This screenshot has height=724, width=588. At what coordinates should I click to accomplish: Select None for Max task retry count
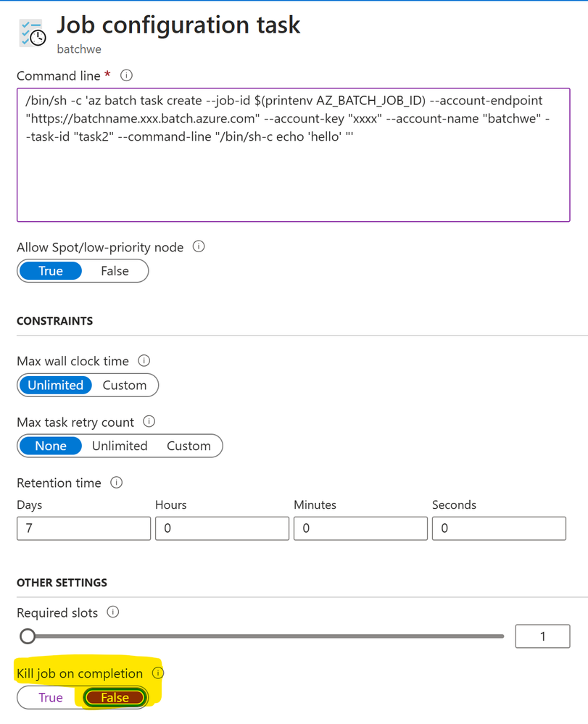[51, 446]
